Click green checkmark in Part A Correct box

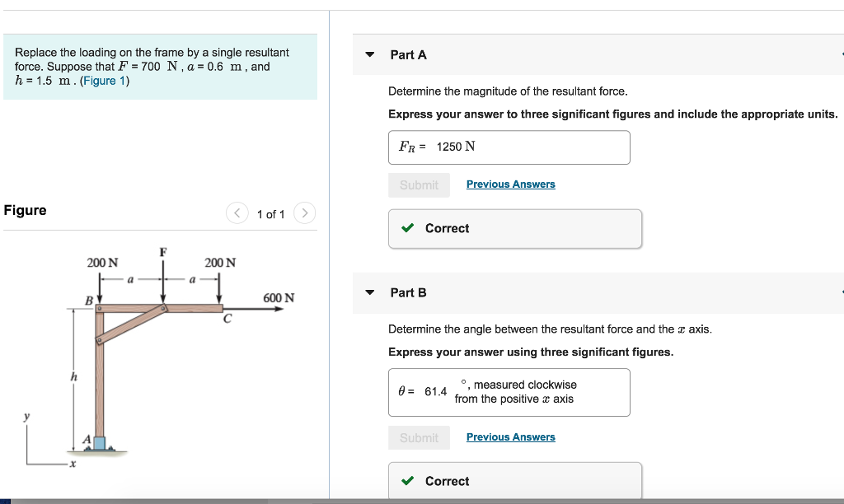(407, 228)
